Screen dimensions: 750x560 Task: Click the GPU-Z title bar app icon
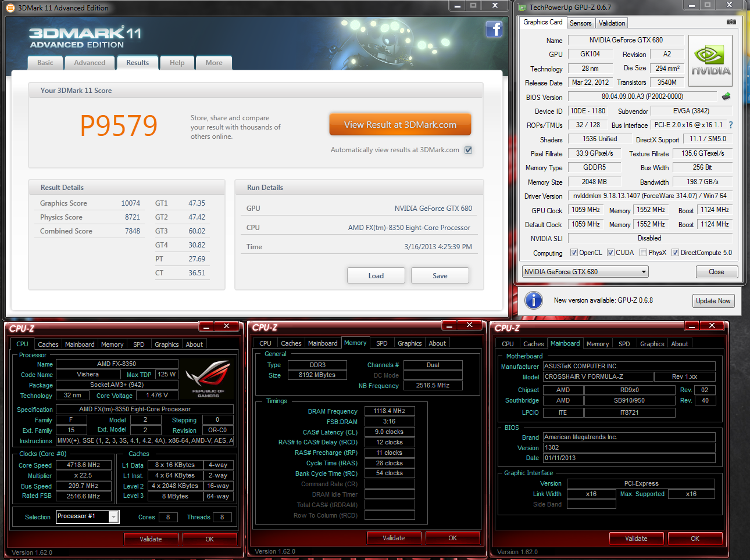tap(522, 8)
